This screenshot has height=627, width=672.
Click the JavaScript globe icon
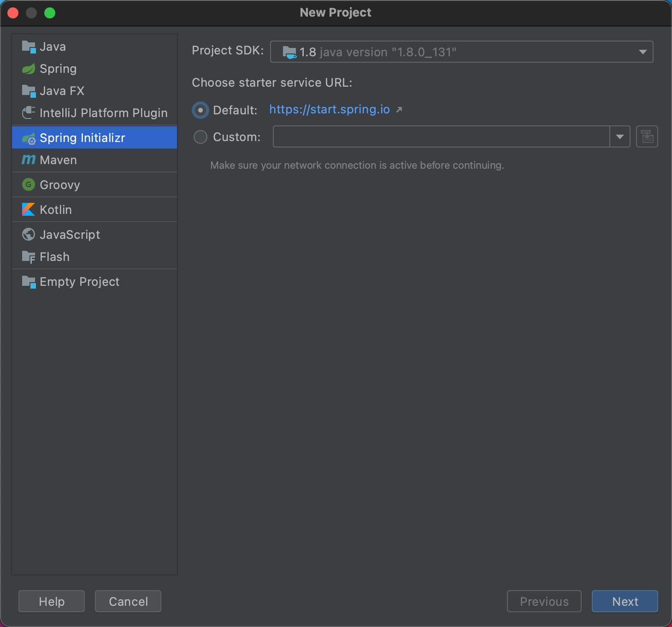tap(29, 235)
